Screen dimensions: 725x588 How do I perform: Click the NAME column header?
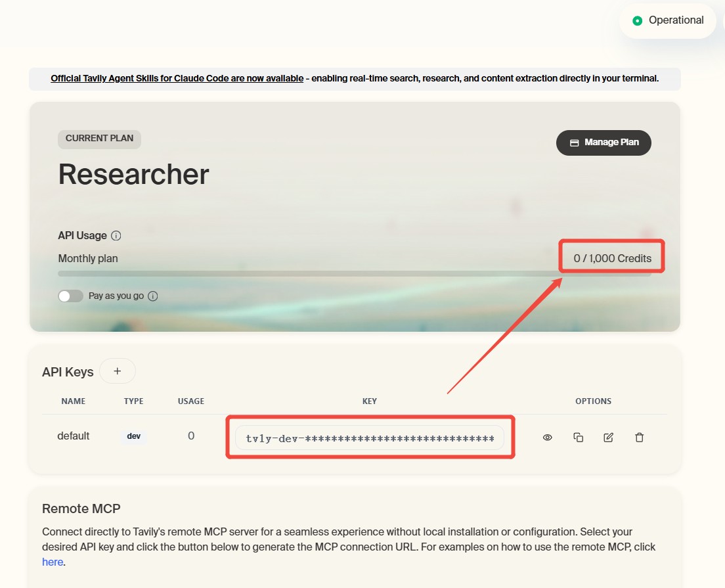74,401
